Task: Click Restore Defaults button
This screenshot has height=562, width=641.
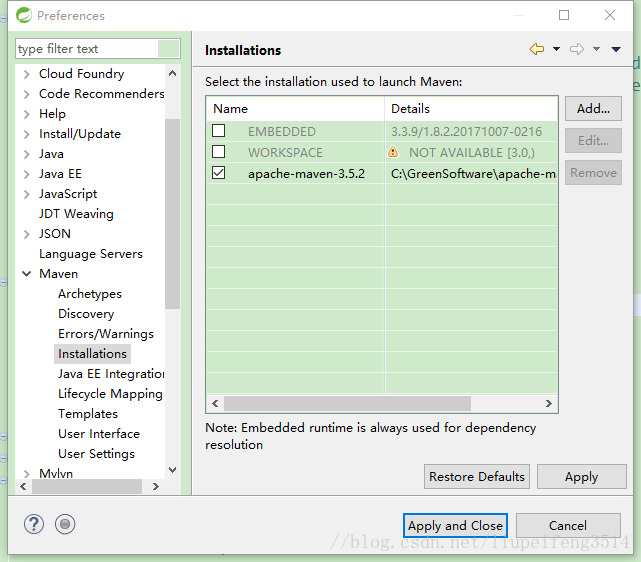Action: pyautogui.click(x=477, y=477)
